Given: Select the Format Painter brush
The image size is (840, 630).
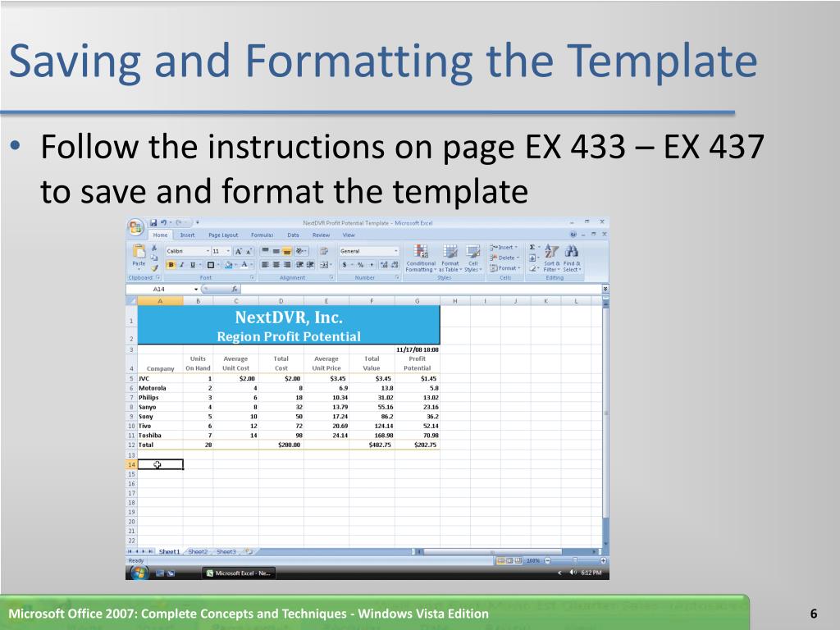Looking at the screenshot, I should pyautogui.click(x=154, y=268).
